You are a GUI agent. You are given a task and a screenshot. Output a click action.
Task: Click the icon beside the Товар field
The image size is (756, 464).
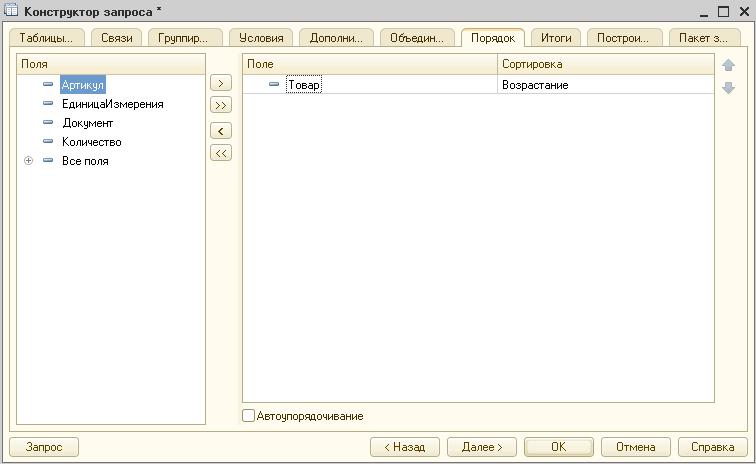tap(274, 85)
